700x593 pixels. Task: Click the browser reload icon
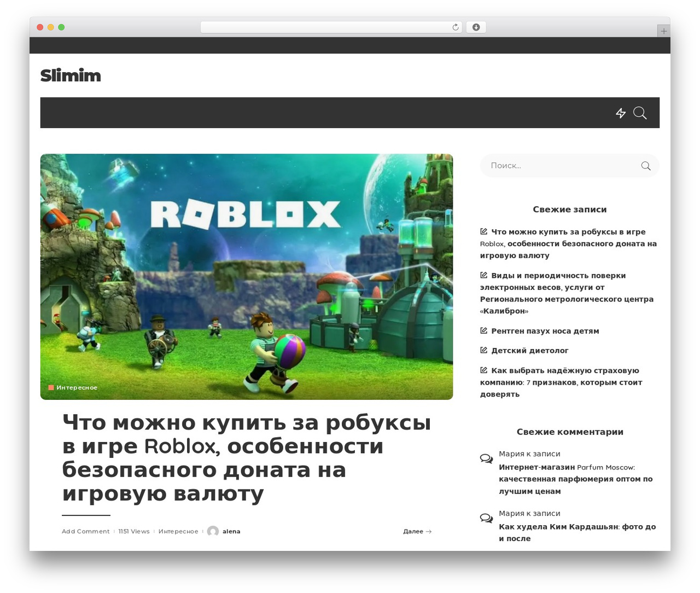coord(456,27)
